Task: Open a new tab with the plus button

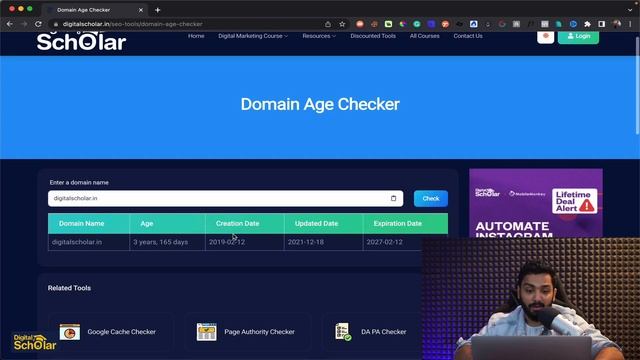Action: click(158, 10)
